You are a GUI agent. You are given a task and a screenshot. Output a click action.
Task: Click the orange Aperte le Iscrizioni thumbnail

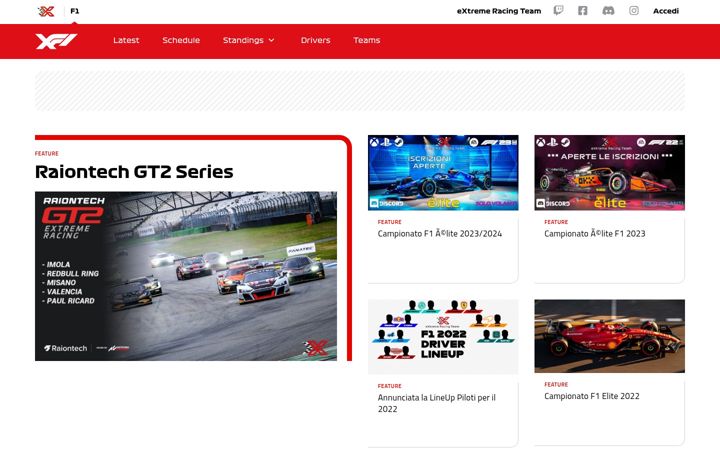pyautogui.click(x=609, y=173)
